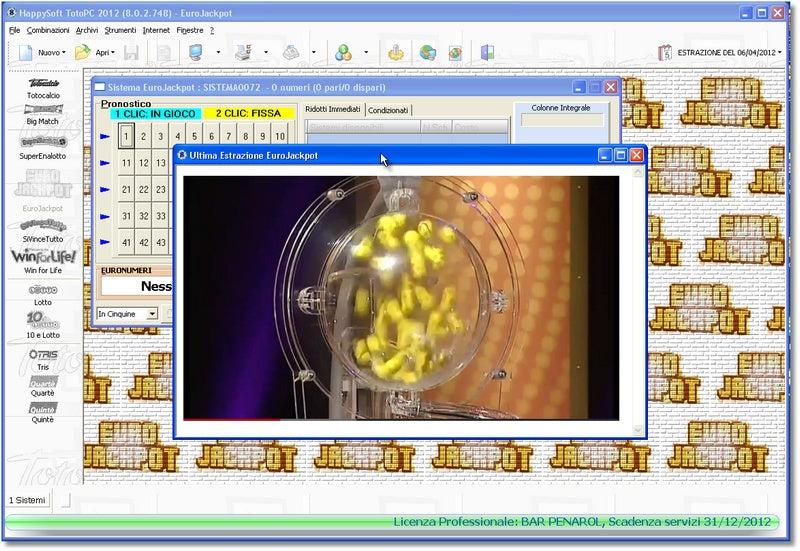Click the lottery draw video frame
This screenshot has height=551, width=800.
tap(401, 298)
